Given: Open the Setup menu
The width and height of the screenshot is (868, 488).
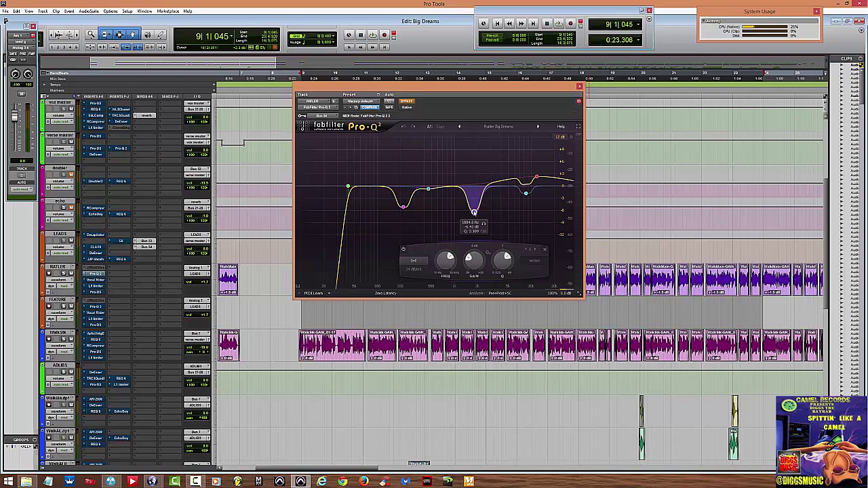Looking at the screenshot, I should 127,11.
